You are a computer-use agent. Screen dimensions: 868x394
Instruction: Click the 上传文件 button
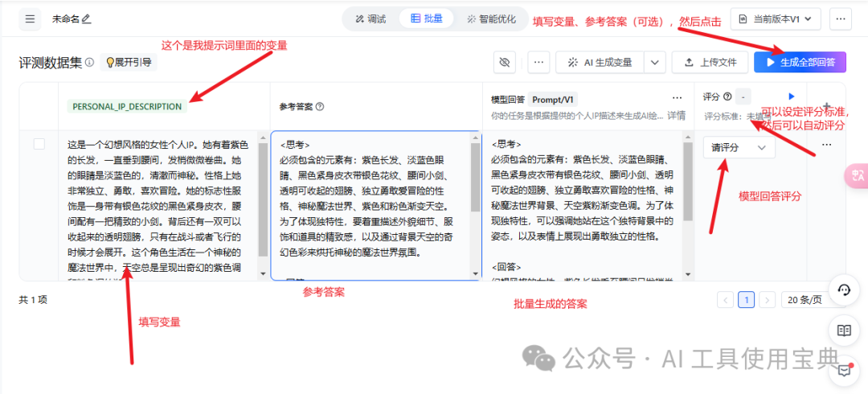coord(710,62)
